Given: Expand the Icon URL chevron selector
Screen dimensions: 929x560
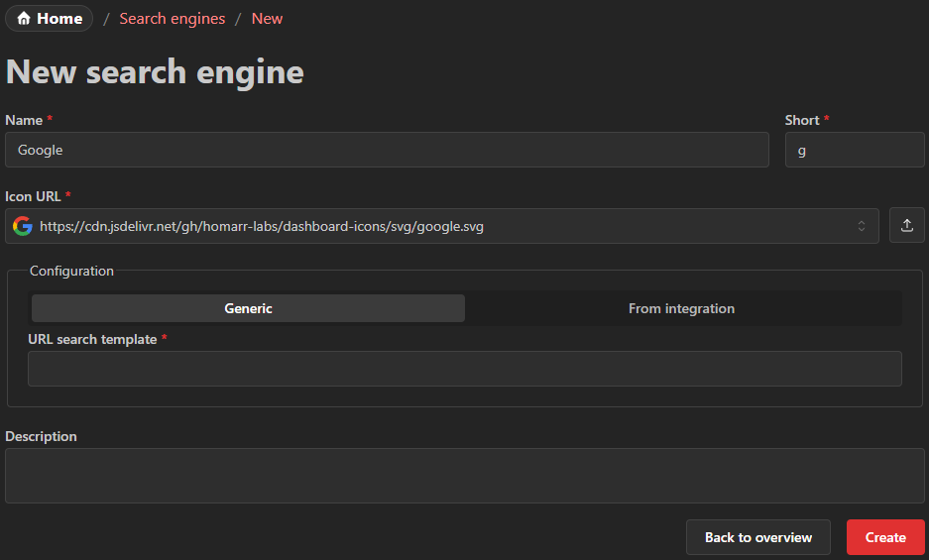Looking at the screenshot, I should coord(862,226).
